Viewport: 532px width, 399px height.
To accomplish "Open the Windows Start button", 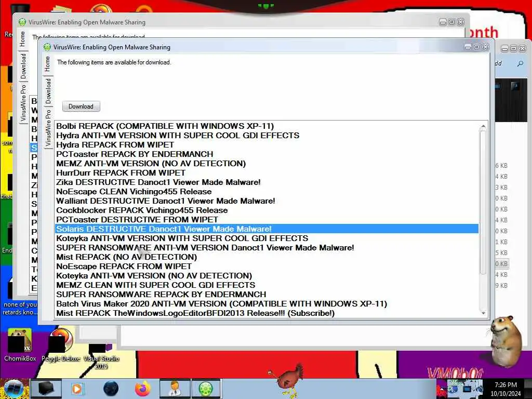I will click(x=14, y=389).
